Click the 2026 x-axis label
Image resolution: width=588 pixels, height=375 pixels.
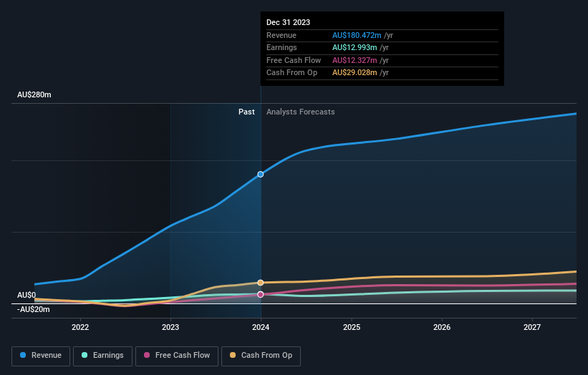click(x=442, y=327)
